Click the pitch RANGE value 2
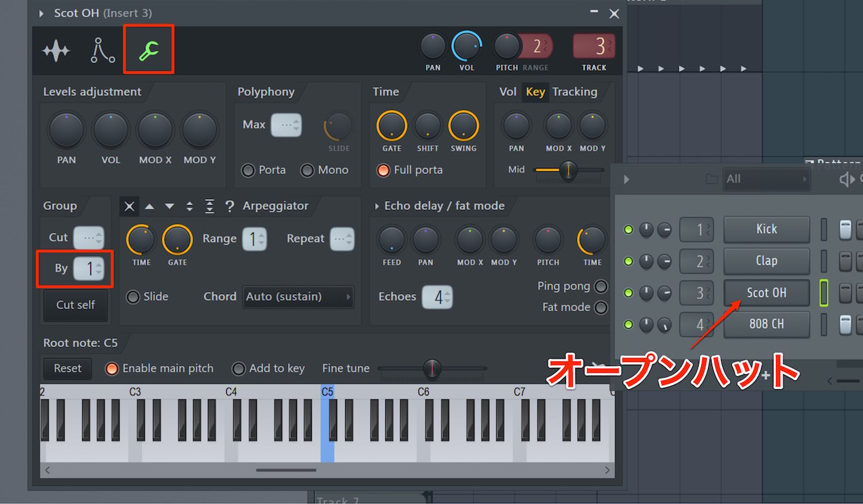 pyautogui.click(x=537, y=46)
